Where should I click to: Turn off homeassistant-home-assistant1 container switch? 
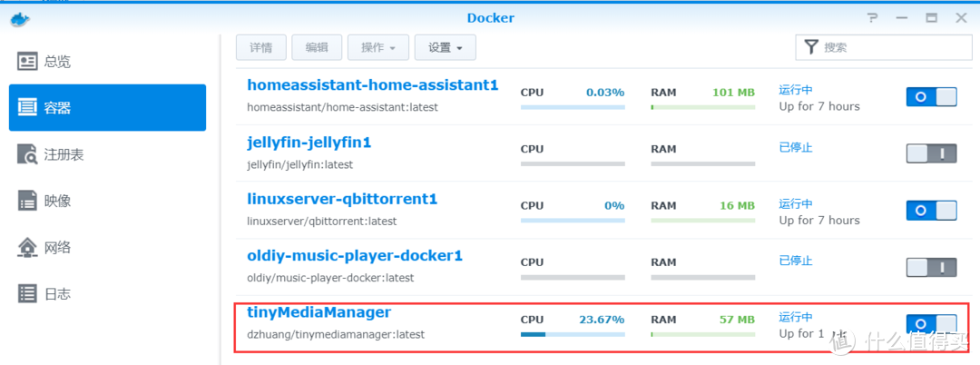tap(931, 97)
